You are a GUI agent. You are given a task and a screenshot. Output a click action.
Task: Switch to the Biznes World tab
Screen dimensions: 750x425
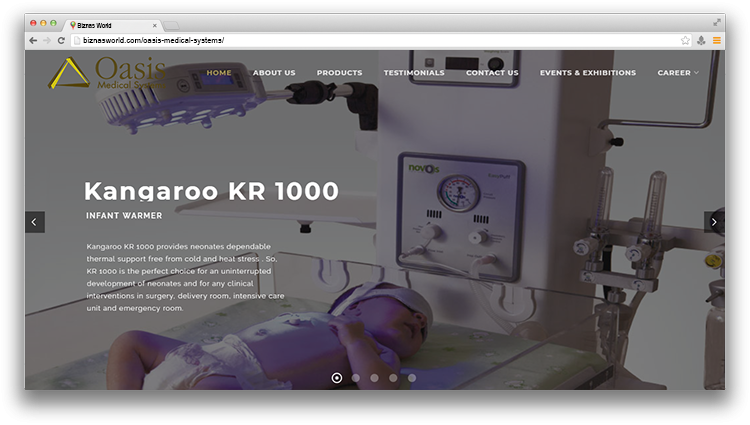(110, 23)
